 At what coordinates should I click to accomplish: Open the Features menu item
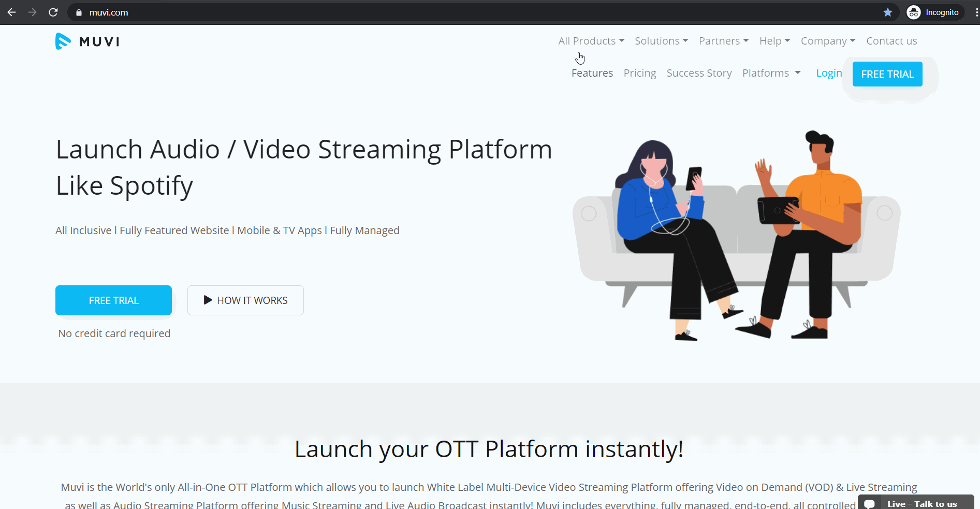(592, 73)
